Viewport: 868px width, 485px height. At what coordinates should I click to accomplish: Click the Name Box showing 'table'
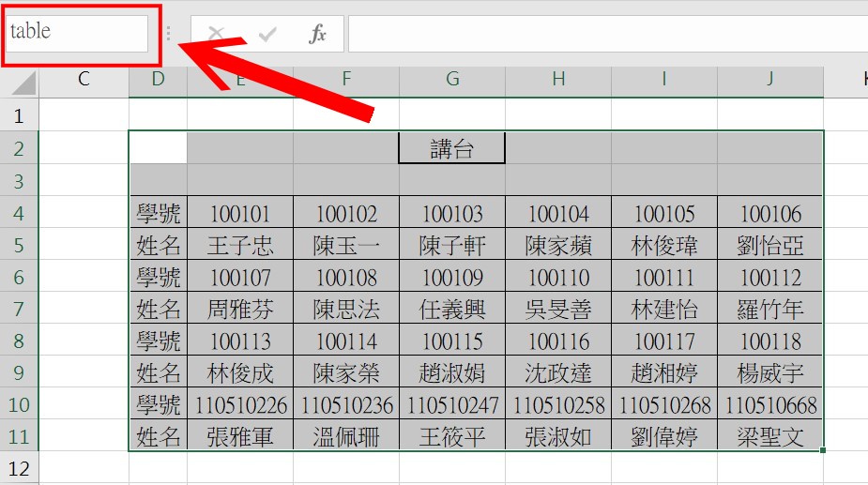click(x=77, y=33)
